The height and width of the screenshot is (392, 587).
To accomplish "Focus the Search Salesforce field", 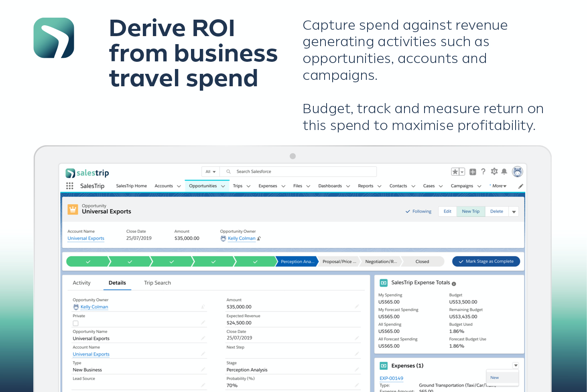I will coord(299,172).
